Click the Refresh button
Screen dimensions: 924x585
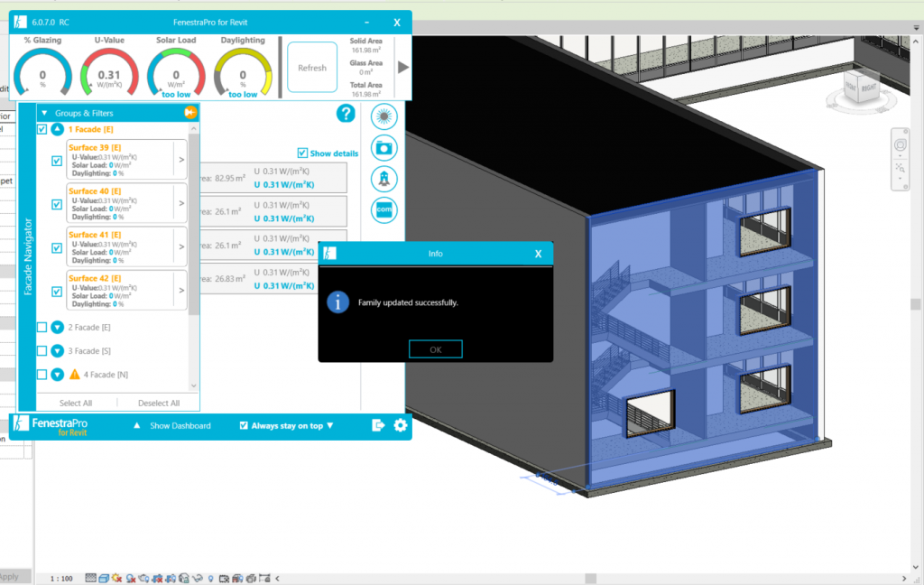(312, 67)
